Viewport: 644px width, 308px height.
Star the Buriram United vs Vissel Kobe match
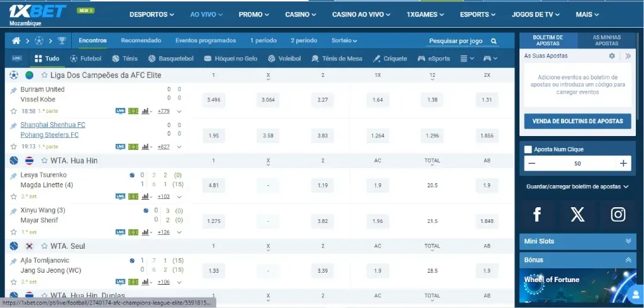tap(14, 111)
